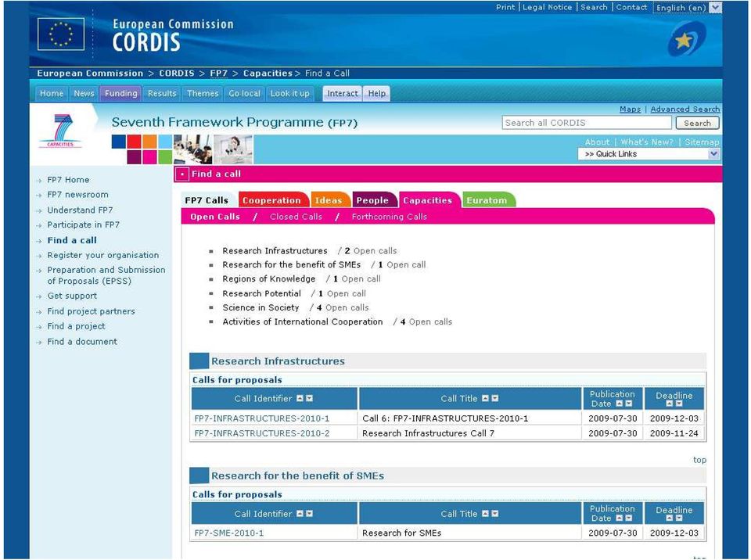Open the Themes navigation tab

pos(203,93)
